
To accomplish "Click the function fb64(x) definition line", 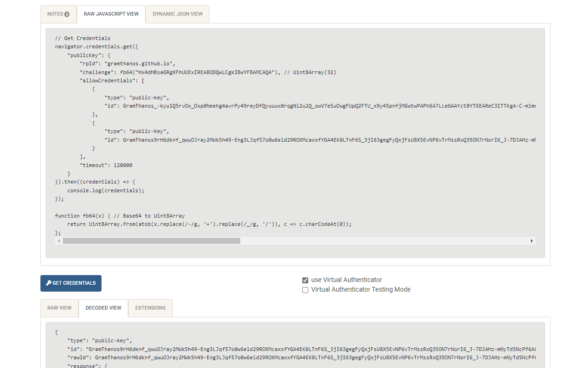I will pos(120,216).
